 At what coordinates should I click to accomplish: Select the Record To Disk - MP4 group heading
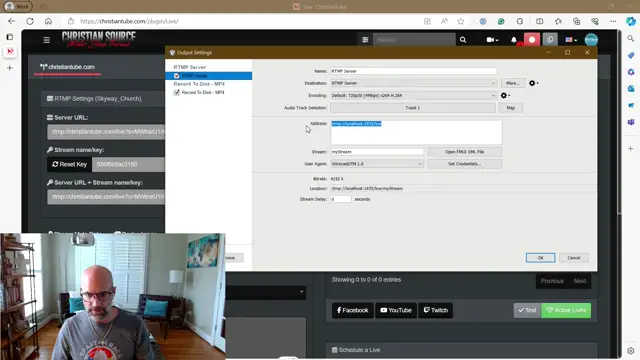point(199,84)
